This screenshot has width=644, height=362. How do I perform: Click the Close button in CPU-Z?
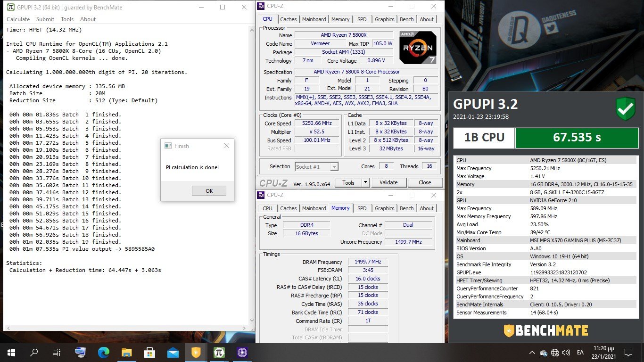[x=425, y=182]
